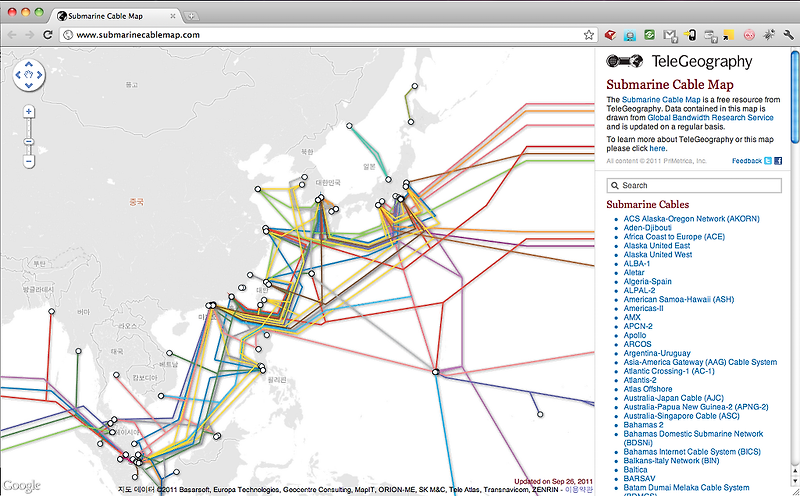Click the yellow sticky note extension icon
Screen dimensions: 800x496
pyautogui.click(x=729, y=35)
